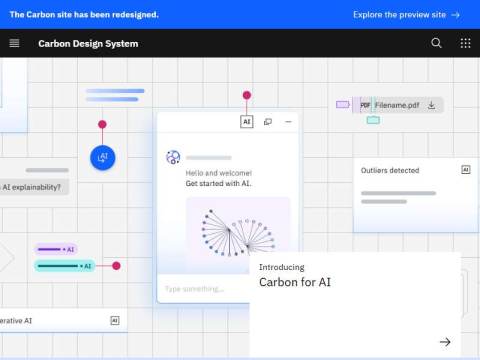The height and width of the screenshot is (360, 480).
Task: Click the AI label in chat window header
Action: point(247,122)
